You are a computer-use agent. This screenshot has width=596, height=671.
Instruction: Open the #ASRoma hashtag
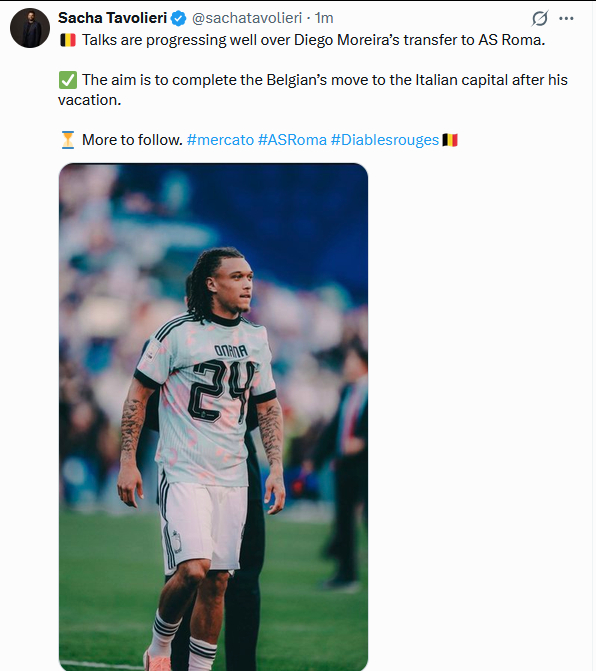[292, 140]
